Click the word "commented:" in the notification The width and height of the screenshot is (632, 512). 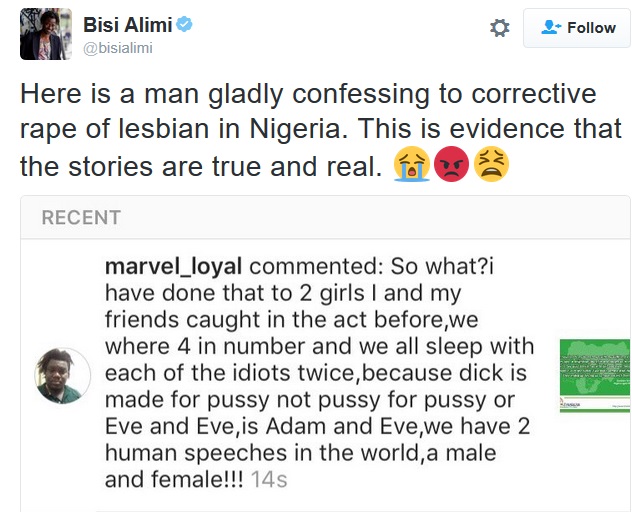306,266
